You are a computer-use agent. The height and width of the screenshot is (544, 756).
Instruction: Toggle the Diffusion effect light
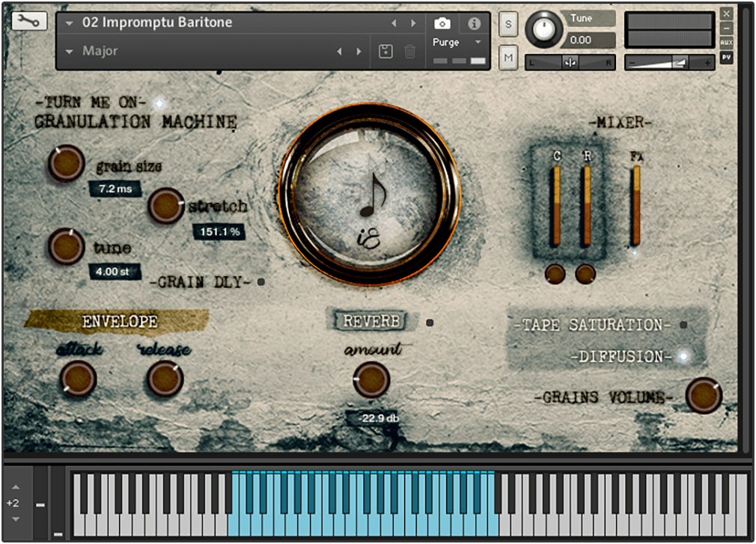683,357
